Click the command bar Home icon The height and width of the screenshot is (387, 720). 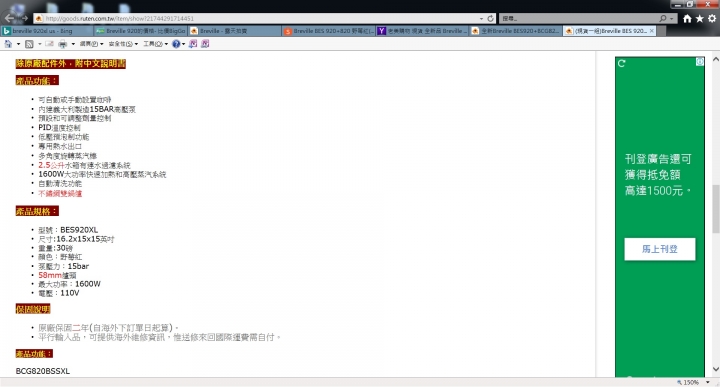click(8, 44)
